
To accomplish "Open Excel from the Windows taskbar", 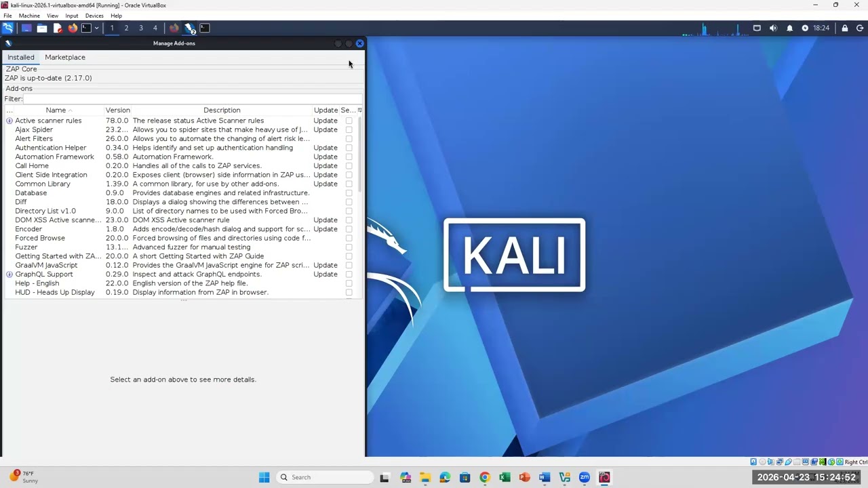I will (x=505, y=477).
